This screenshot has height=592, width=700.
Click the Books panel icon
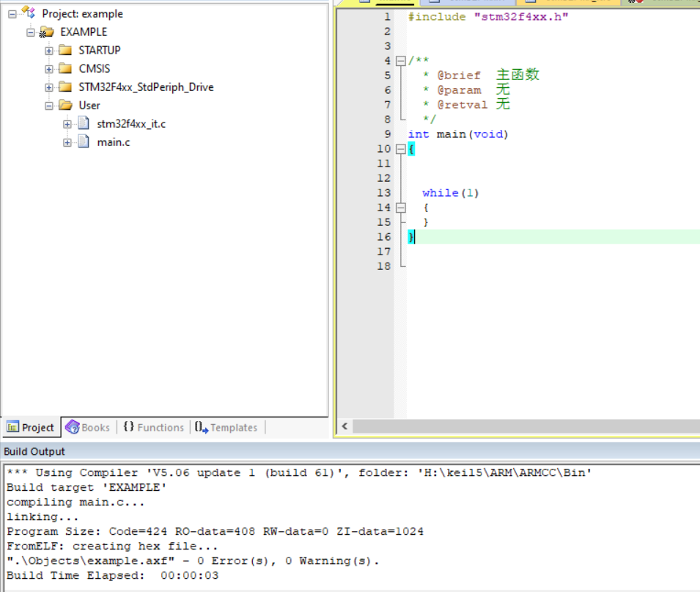click(71, 427)
